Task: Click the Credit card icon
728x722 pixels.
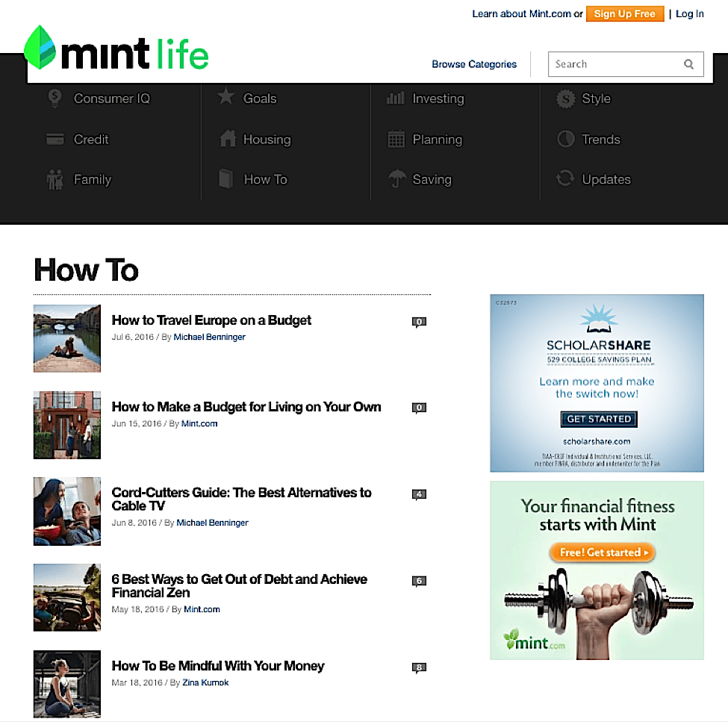Action: pyautogui.click(x=55, y=139)
